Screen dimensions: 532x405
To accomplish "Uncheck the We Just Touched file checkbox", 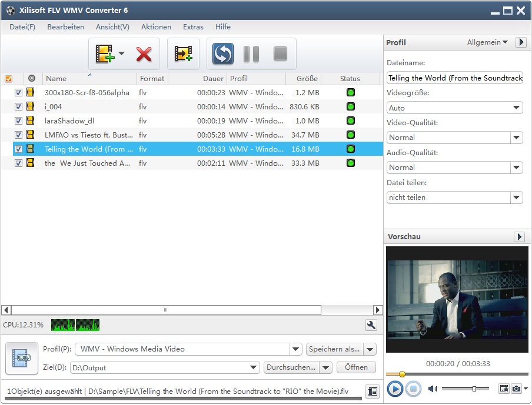I will pos(18,163).
